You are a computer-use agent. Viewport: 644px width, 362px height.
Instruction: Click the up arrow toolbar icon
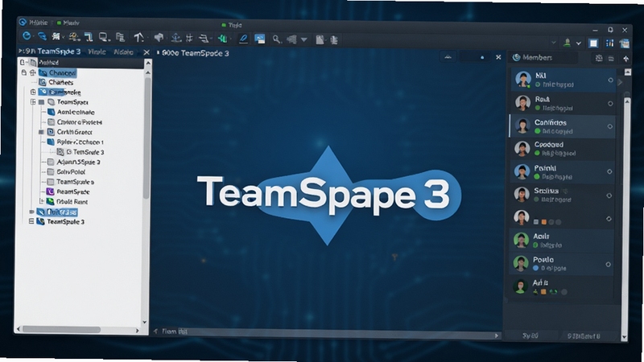[x=138, y=38]
